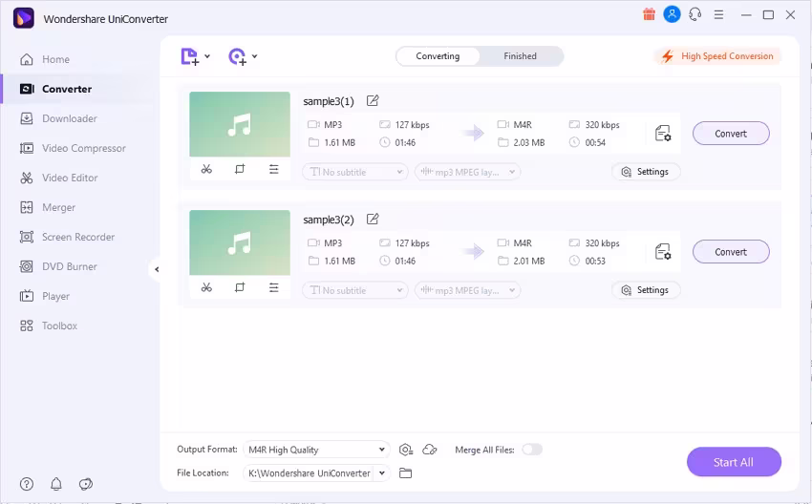812x504 pixels.
Task: Click the 00:53 output duration
Action: (595, 262)
